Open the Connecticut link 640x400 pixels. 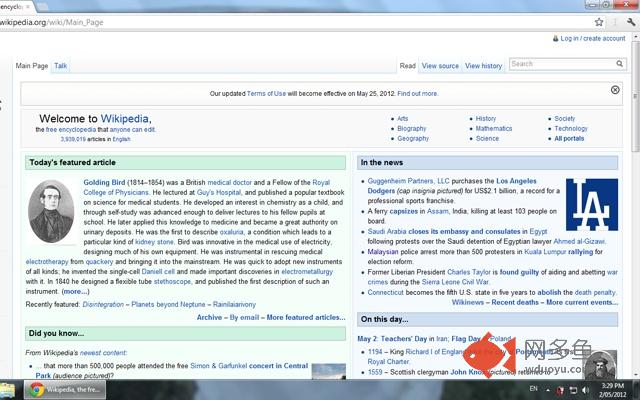[x=385, y=293]
